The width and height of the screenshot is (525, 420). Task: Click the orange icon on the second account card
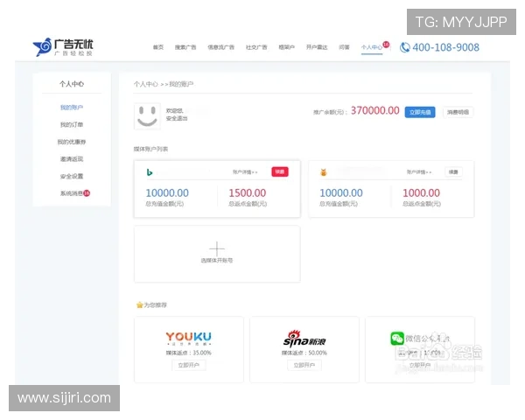(324, 172)
